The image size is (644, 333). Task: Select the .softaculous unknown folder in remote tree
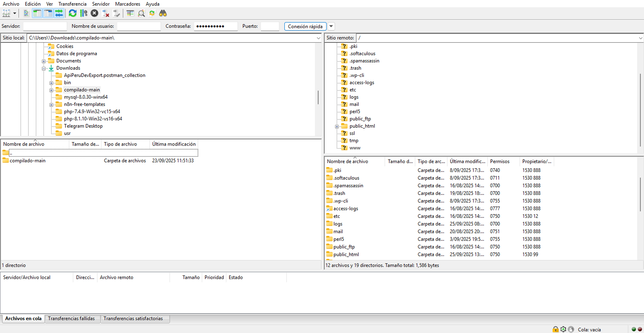pos(344,53)
